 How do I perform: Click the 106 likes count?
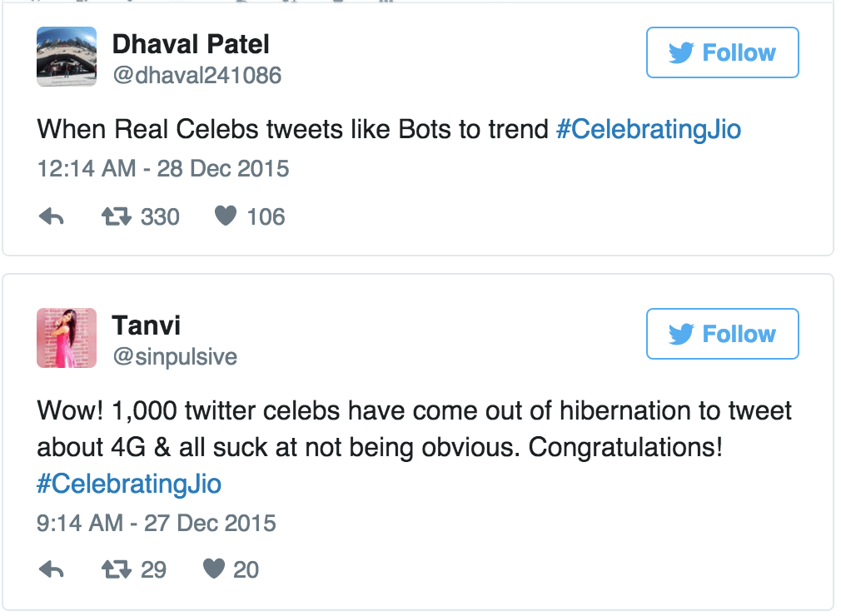[266, 217]
